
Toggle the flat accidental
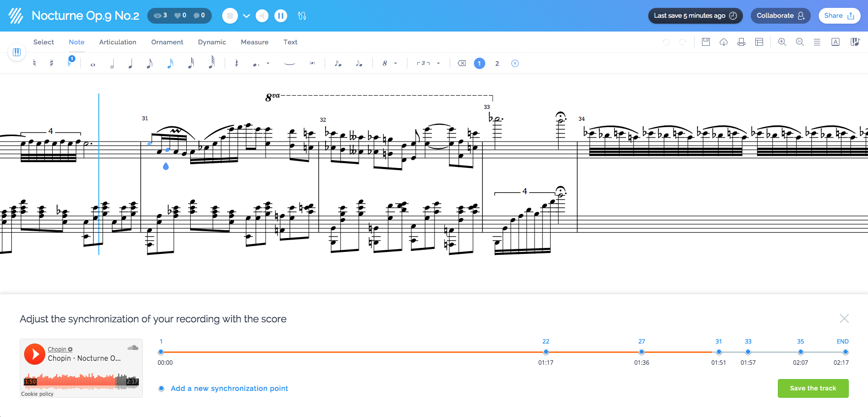coord(69,63)
